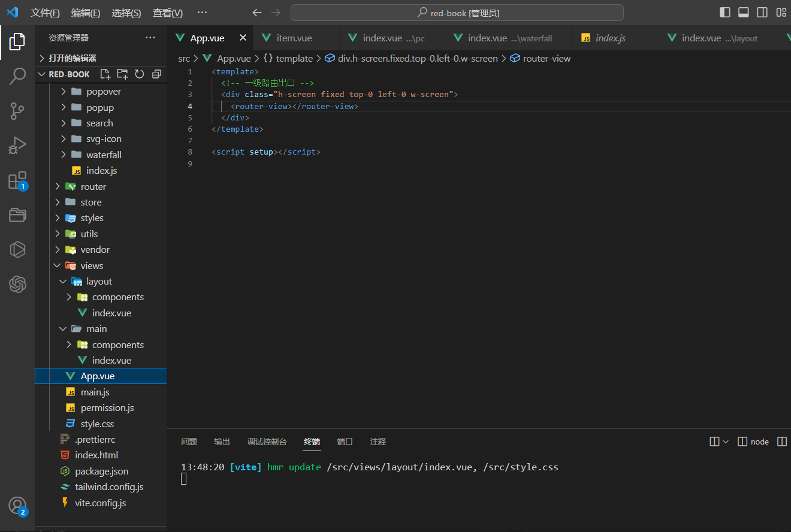Click the new file icon in RED-BOOK header
The width and height of the screenshot is (791, 532).
point(105,74)
